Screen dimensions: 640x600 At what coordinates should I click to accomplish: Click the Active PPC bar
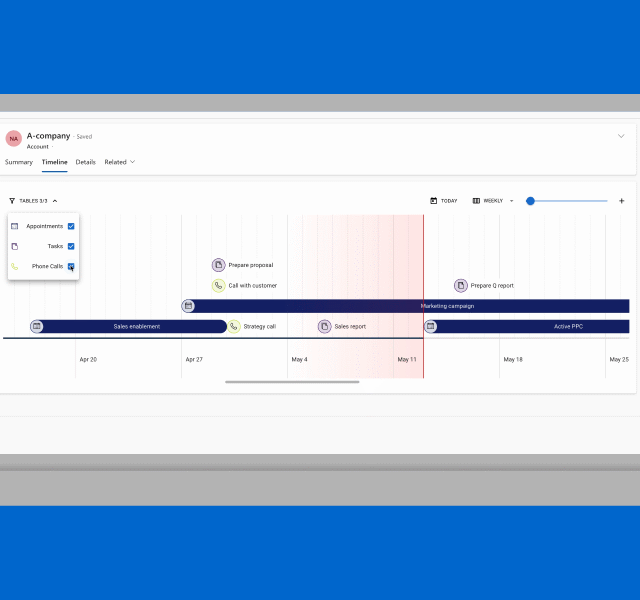tap(527, 327)
